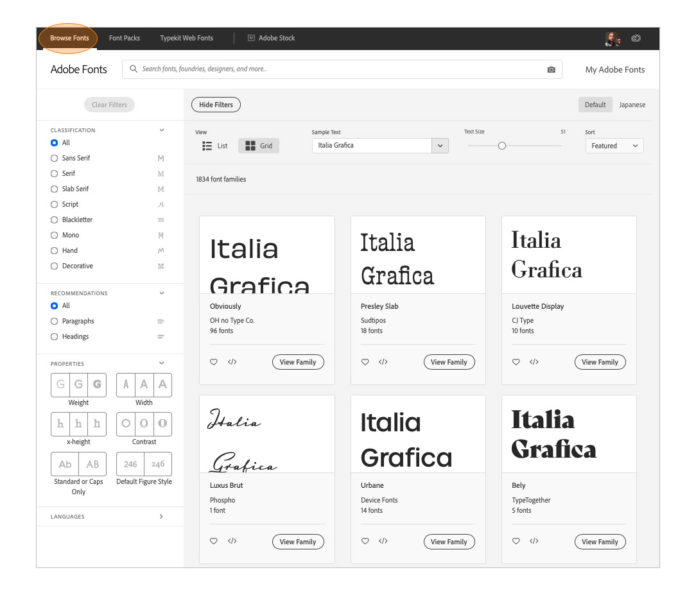Click the camera visual search icon
The image size is (696, 595).
coord(551,70)
